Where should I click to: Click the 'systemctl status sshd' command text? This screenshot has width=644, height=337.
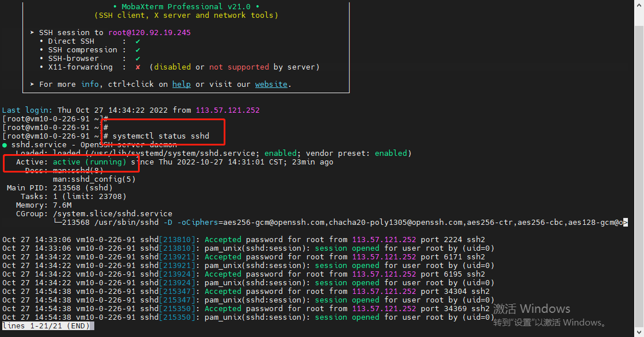click(161, 136)
